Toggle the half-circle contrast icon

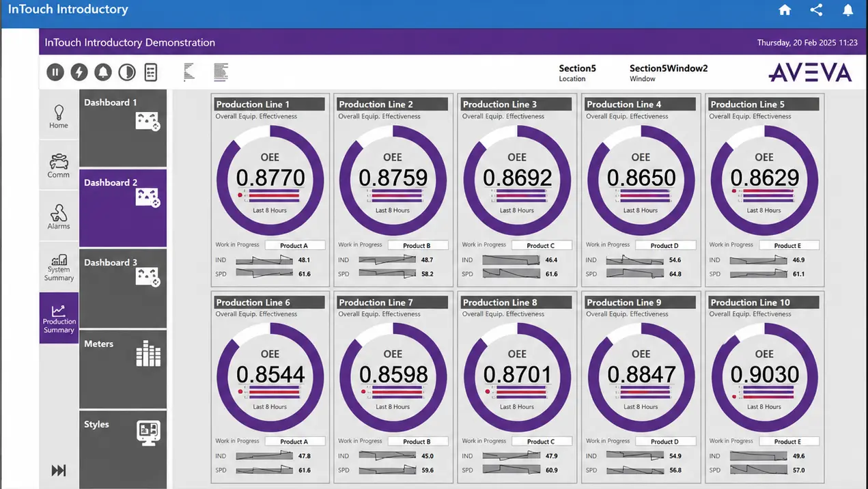point(127,72)
